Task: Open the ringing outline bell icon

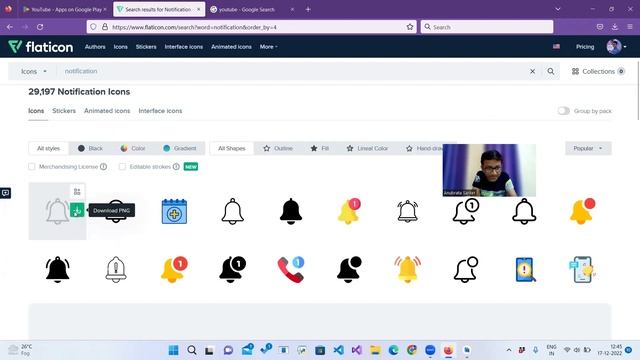Action: [x=407, y=211]
